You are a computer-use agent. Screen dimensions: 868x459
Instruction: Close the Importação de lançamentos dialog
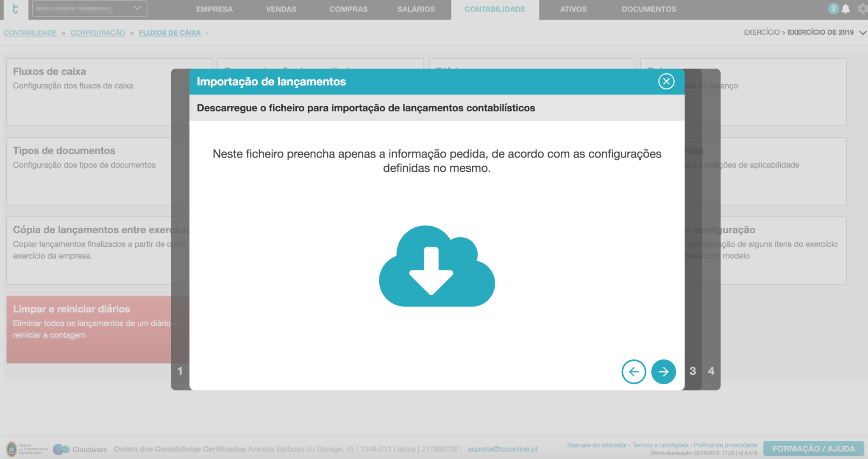[665, 81]
